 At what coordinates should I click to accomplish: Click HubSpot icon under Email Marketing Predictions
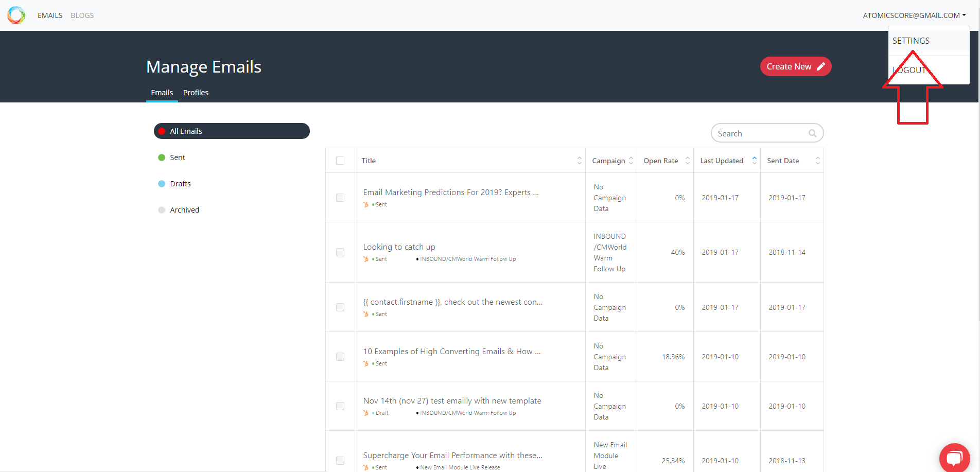(x=366, y=204)
